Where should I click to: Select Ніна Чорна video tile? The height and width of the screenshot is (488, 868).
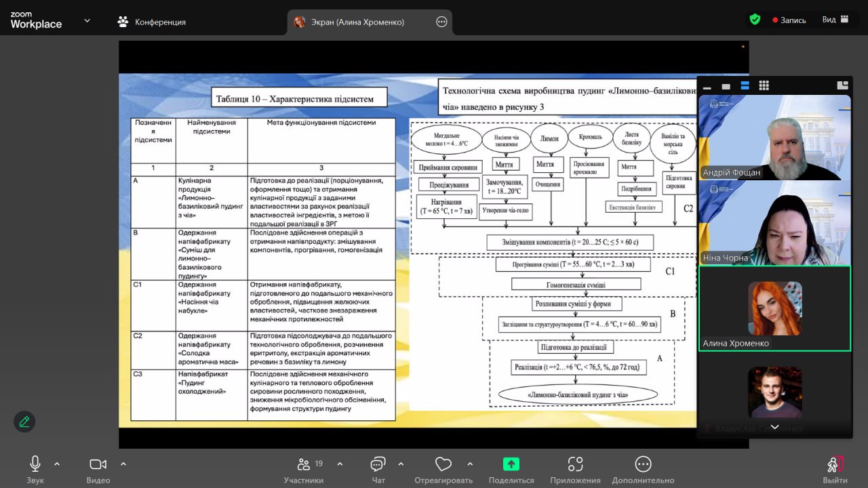click(774, 222)
